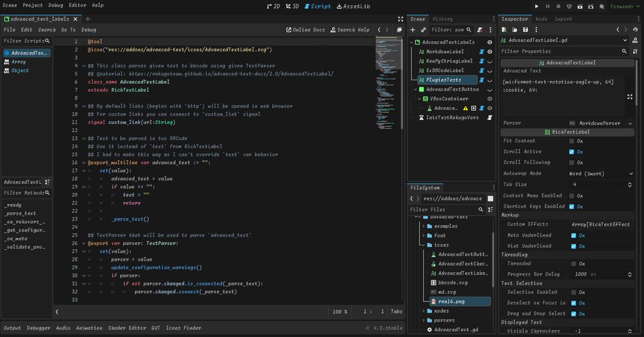
Task: Toggle FileSystem split mode icon
Action: coord(490,199)
